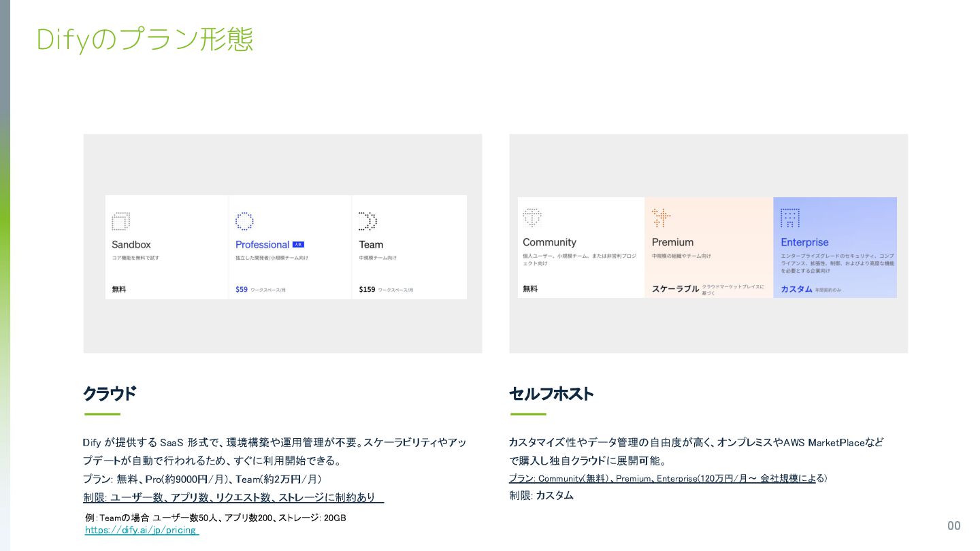Click the 独立した開発者/小規模チーム向け description

click(272, 258)
